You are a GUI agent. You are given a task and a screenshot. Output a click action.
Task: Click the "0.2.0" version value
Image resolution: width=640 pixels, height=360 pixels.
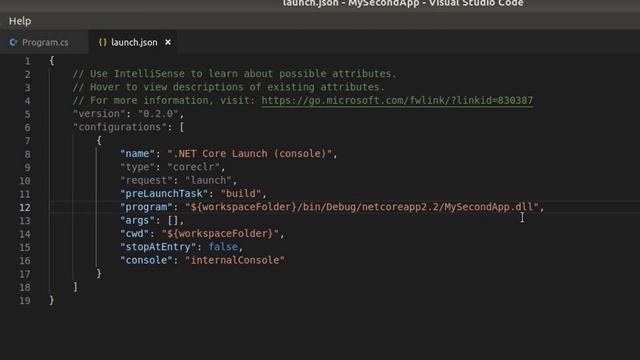click(x=158, y=114)
